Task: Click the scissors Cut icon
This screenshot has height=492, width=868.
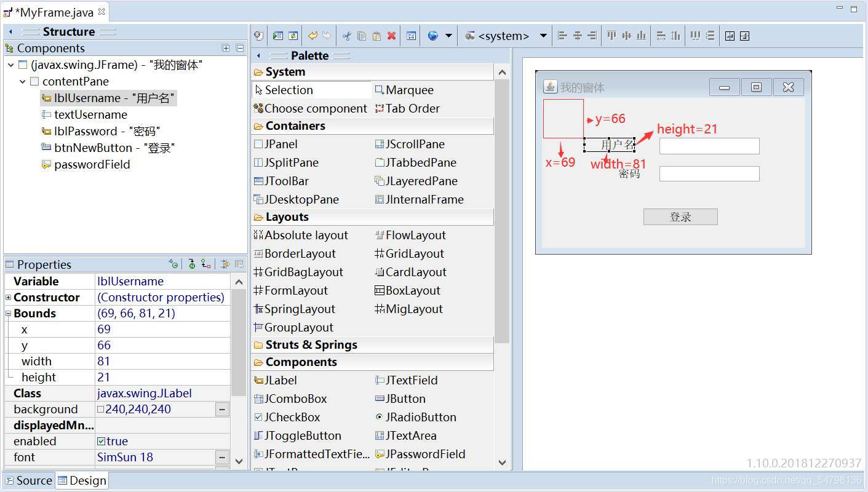Action: click(346, 36)
